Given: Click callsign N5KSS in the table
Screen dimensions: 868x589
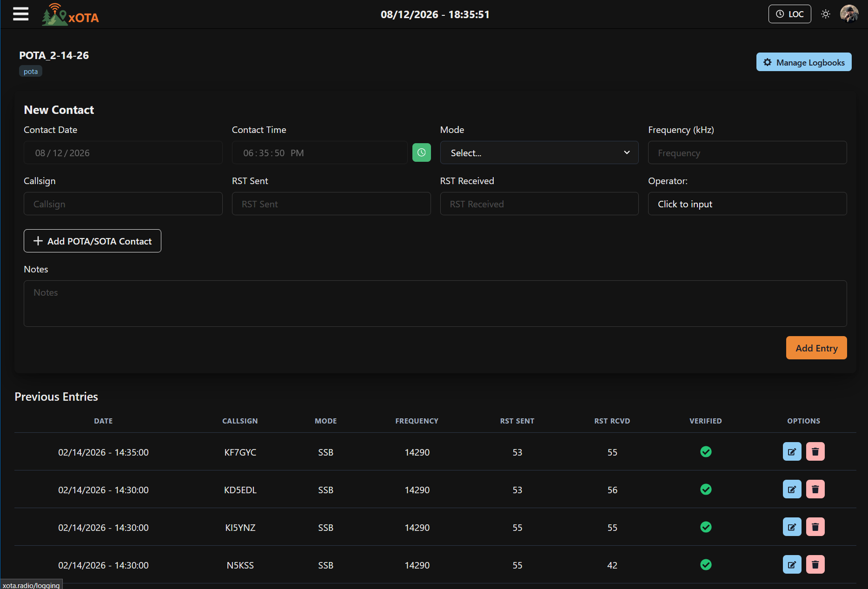Looking at the screenshot, I should tap(240, 565).
